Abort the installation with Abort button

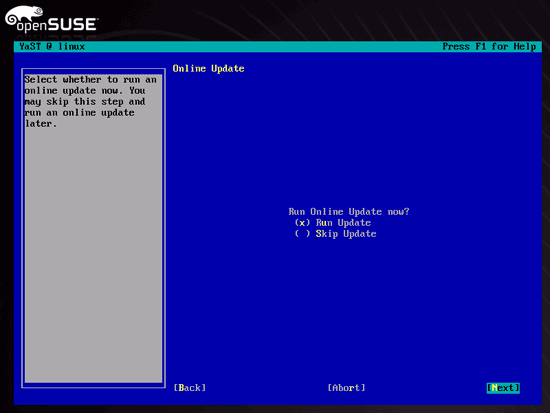coord(346,388)
